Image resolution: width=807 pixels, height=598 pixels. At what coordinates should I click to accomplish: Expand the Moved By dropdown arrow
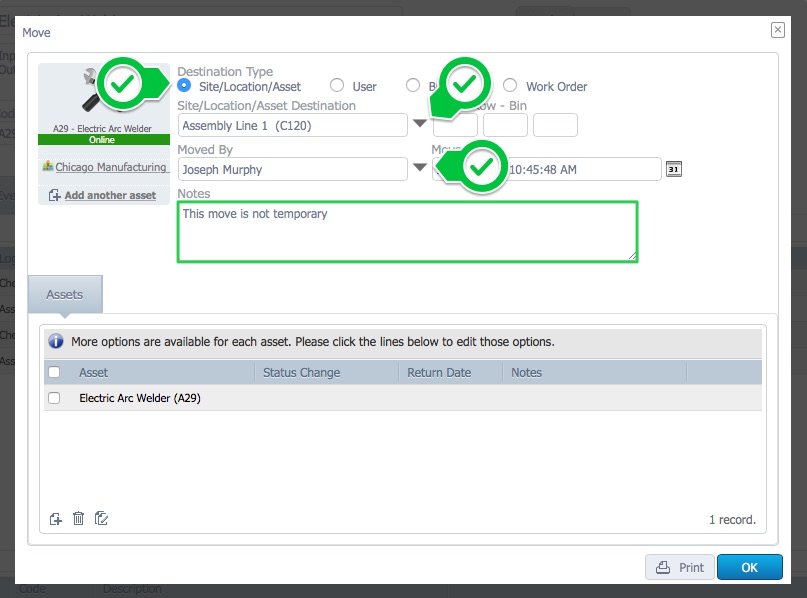coord(420,168)
